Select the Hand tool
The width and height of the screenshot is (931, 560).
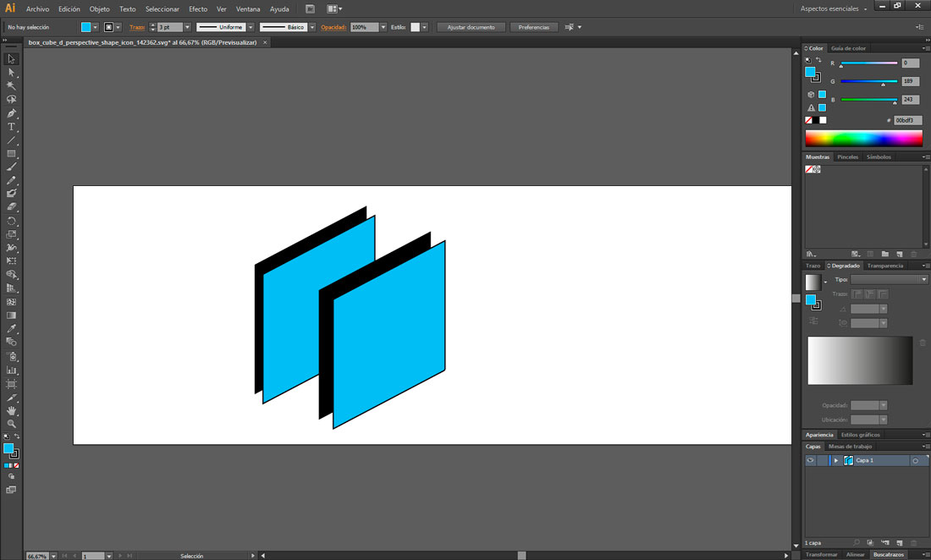[x=11, y=410]
